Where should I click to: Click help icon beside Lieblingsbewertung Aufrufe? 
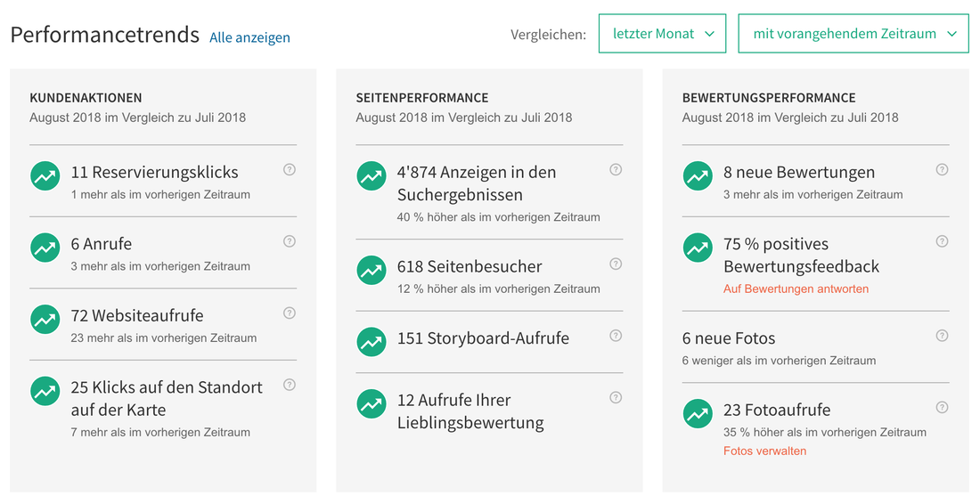[616, 397]
